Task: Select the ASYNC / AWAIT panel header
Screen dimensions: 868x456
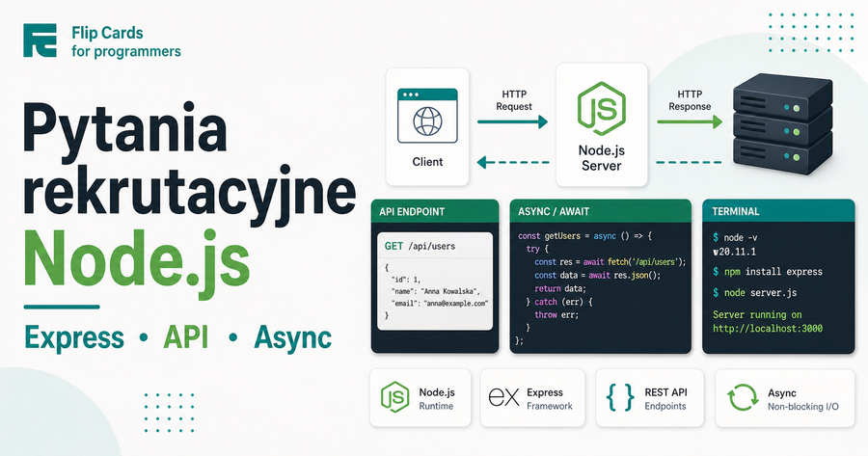Action: (601, 211)
